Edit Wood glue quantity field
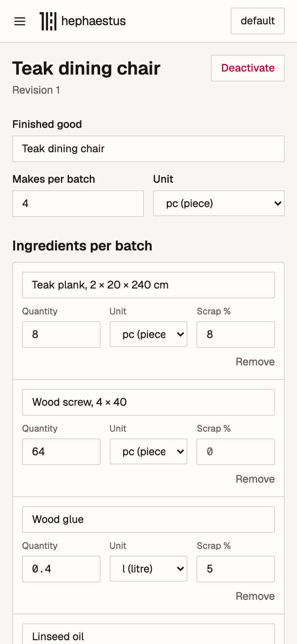Screen dimensions: 297x644 click(x=61, y=569)
